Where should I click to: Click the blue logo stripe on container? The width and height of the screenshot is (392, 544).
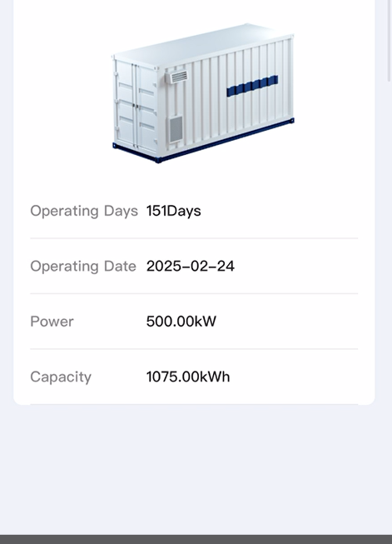[252, 86]
